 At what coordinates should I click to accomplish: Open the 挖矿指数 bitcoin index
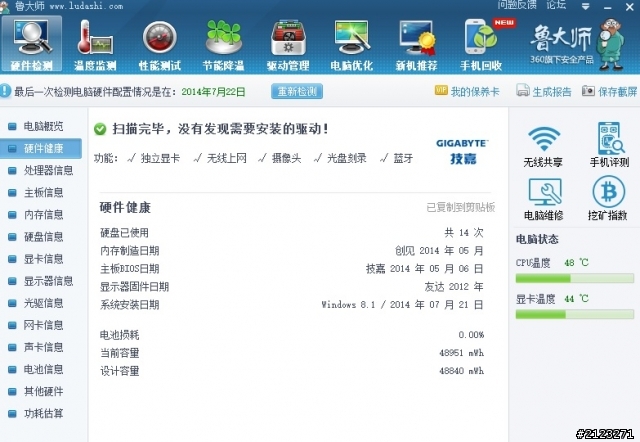608,199
